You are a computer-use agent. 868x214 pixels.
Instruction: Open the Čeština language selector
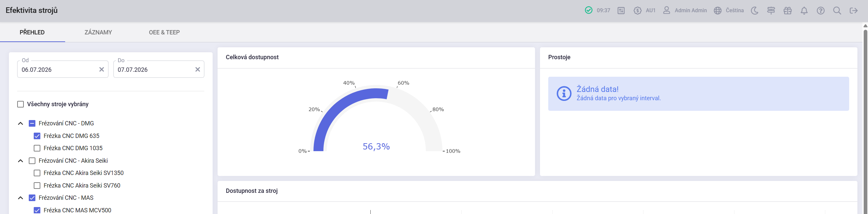click(728, 11)
